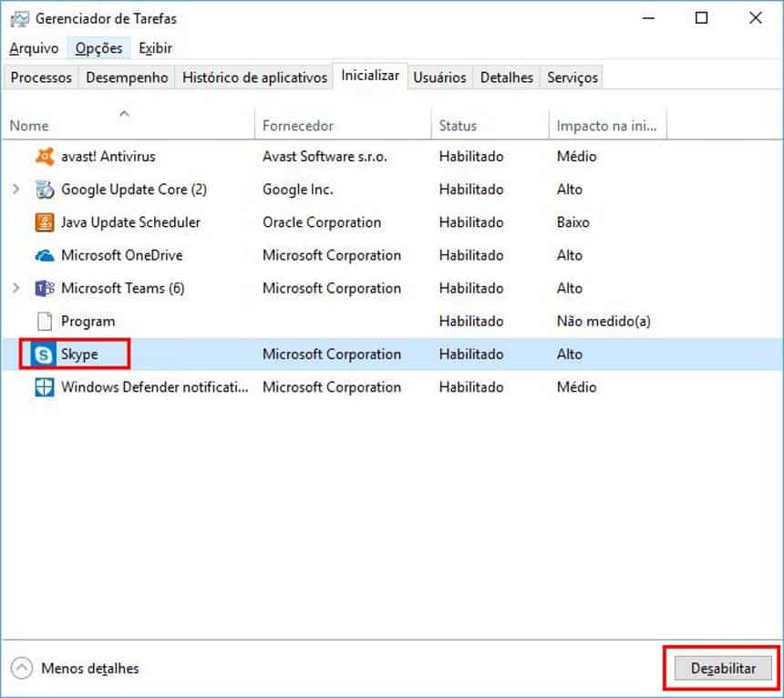Select the Windows Defender notification name
The height and width of the screenshot is (698, 784).
point(154,387)
